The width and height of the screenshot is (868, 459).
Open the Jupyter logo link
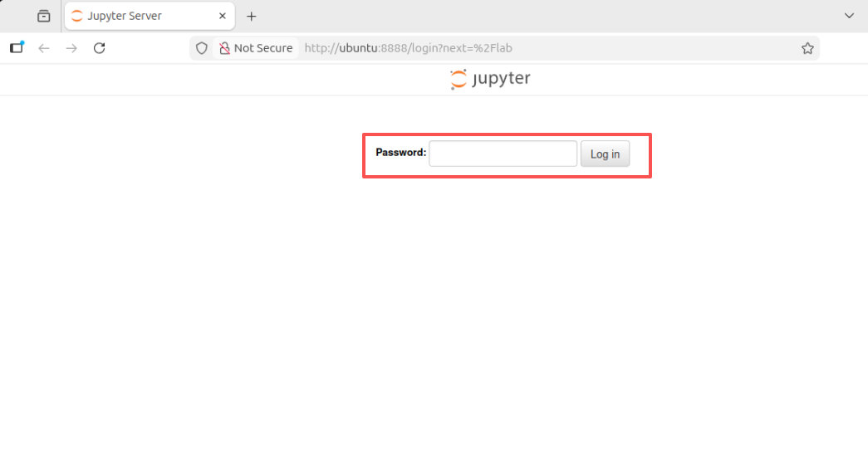(490, 79)
